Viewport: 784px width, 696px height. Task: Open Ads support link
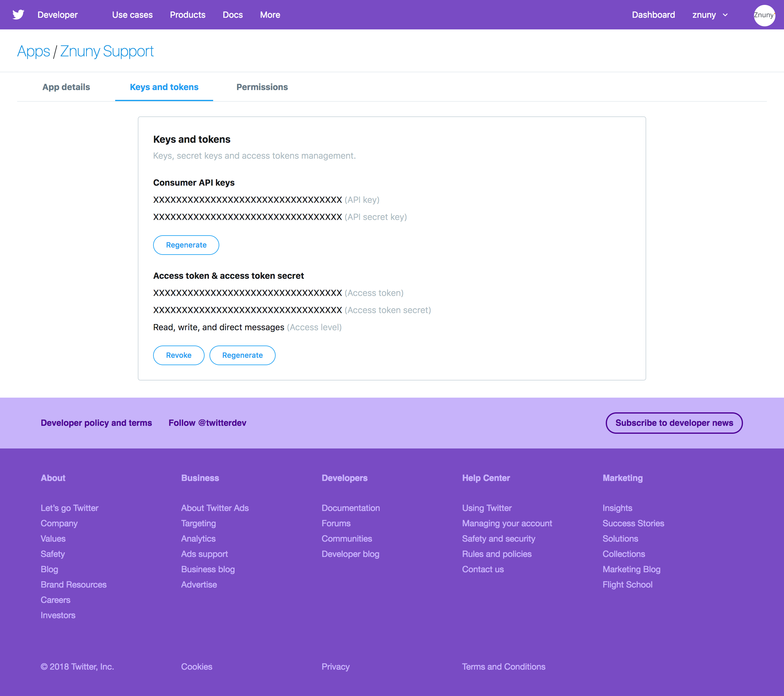205,554
